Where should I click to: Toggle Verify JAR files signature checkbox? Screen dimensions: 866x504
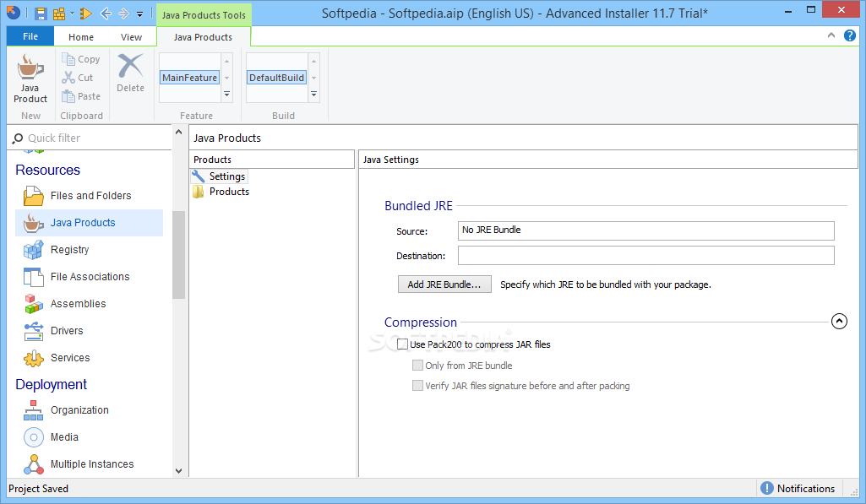point(417,385)
